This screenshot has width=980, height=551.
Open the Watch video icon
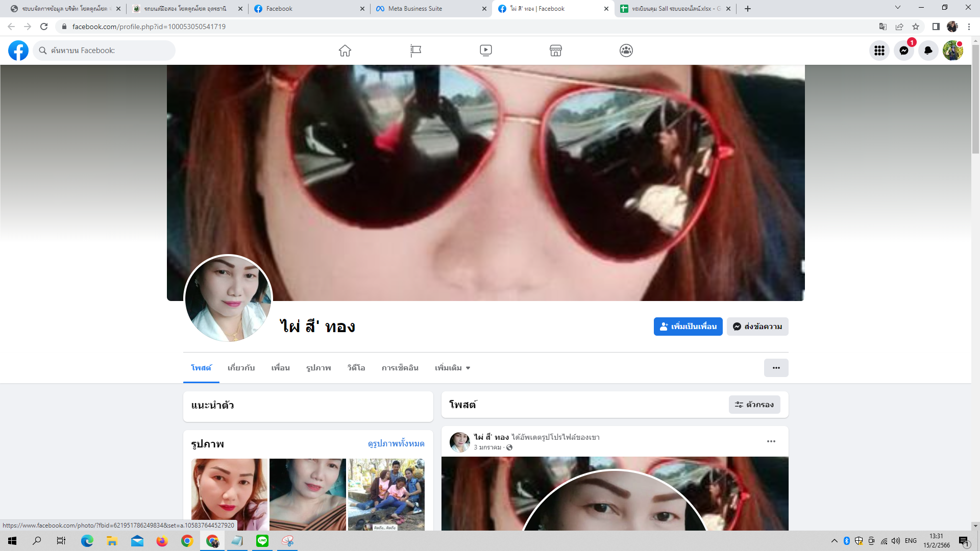486,51
